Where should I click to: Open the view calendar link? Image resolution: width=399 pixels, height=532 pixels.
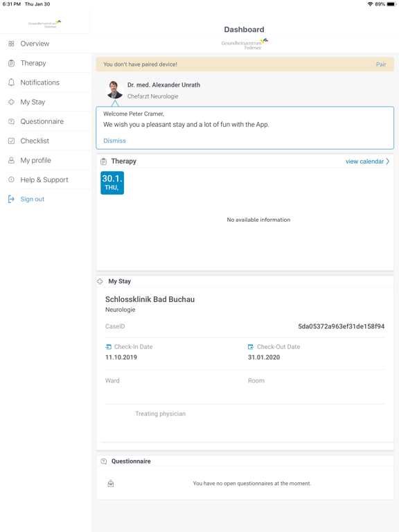(x=364, y=161)
